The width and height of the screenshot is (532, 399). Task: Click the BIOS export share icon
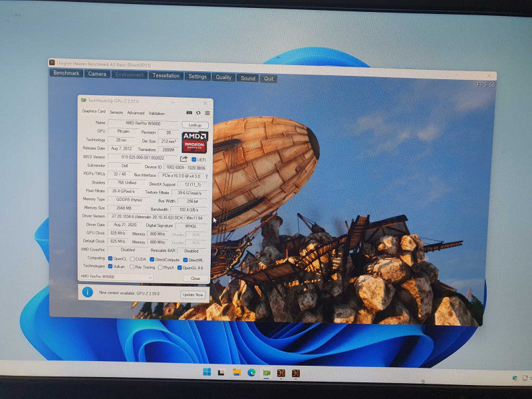click(x=184, y=159)
